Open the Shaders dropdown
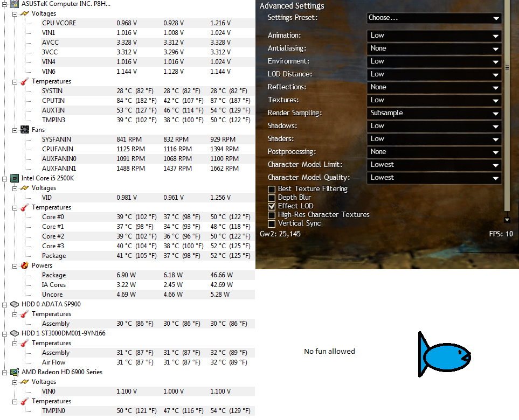The image size is (519, 420). click(x=434, y=138)
